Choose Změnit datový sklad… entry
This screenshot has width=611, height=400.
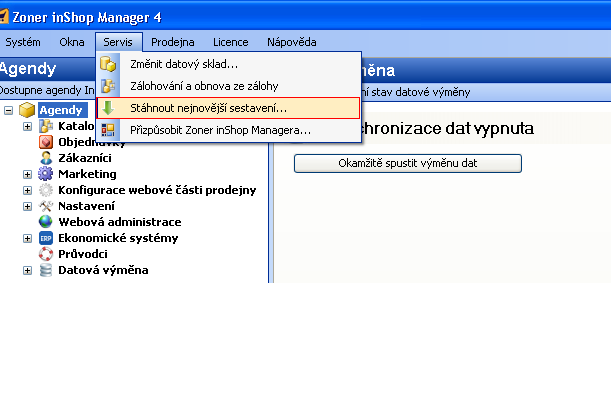click(228, 64)
